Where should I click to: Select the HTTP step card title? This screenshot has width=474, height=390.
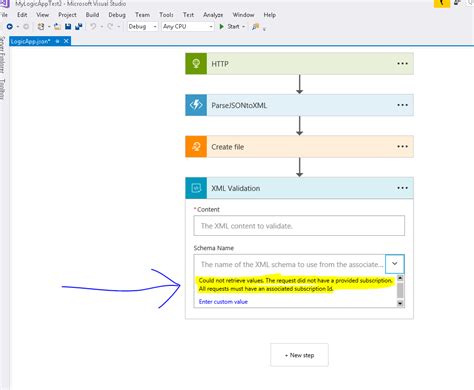(x=220, y=64)
